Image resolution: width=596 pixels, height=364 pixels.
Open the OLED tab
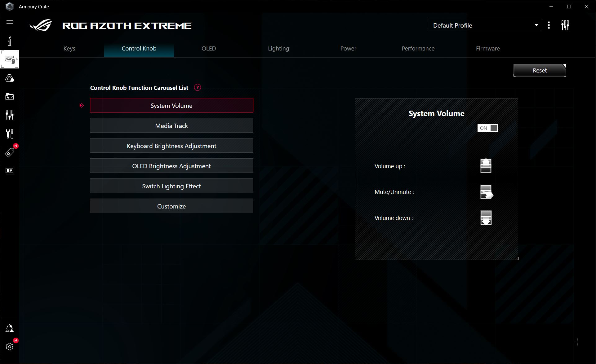[209, 49]
